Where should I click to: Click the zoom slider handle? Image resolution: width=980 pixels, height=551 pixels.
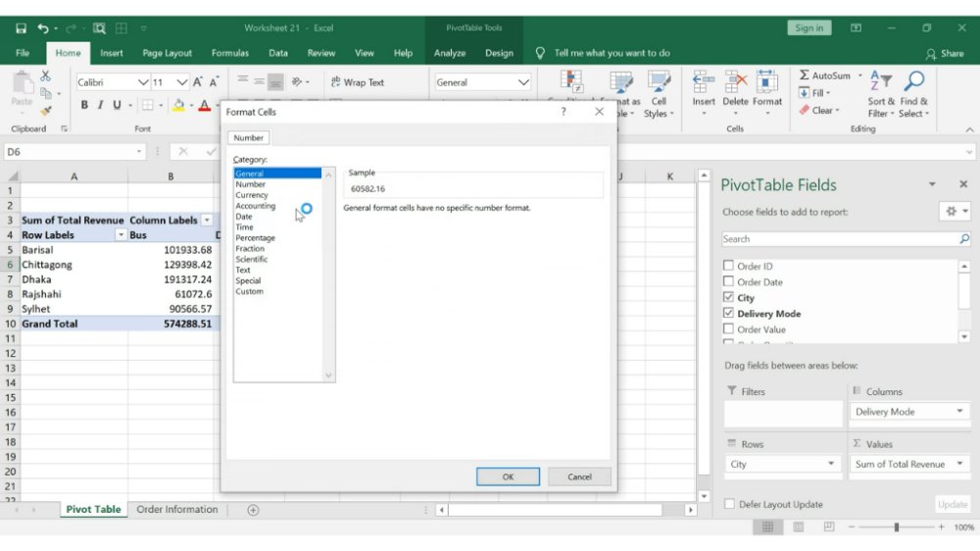(897, 527)
